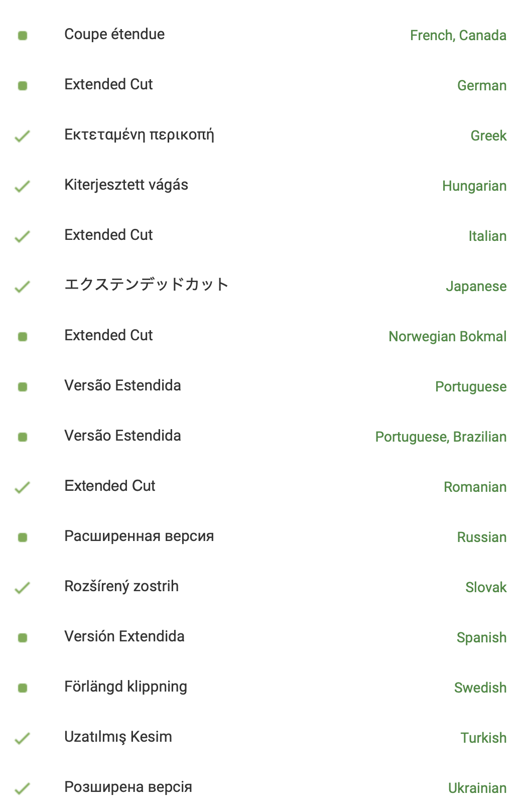Click the green square for Norwegian Bokmal row
The image size is (525, 812).
(23, 337)
